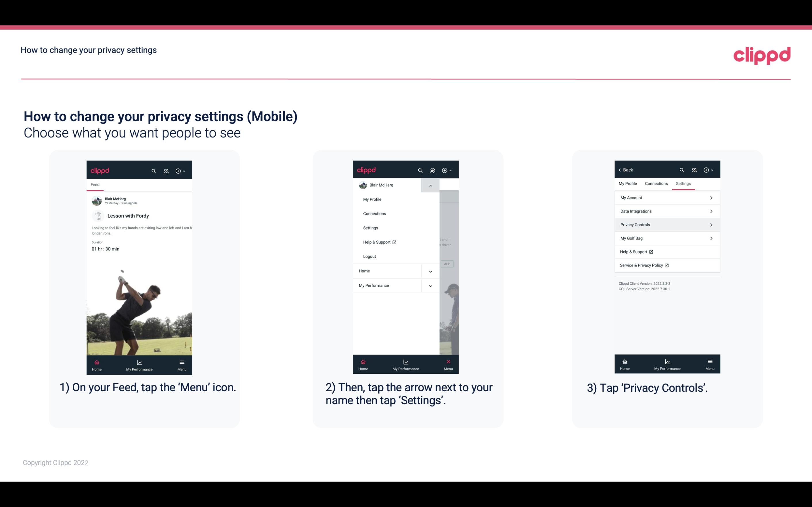The height and width of the screenshot is (507, 812).
Task: Tap the Data Integrations row chevron
Action: pyautogui.click(x=711, y=211)
